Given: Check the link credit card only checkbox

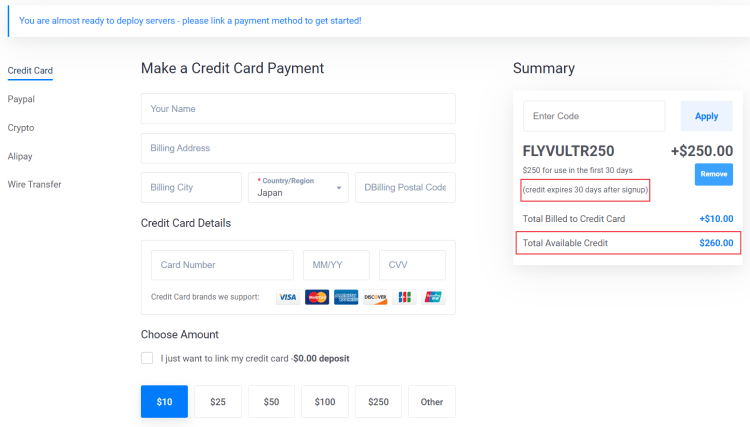Looking at the screenshot, I should pos(147,358).
